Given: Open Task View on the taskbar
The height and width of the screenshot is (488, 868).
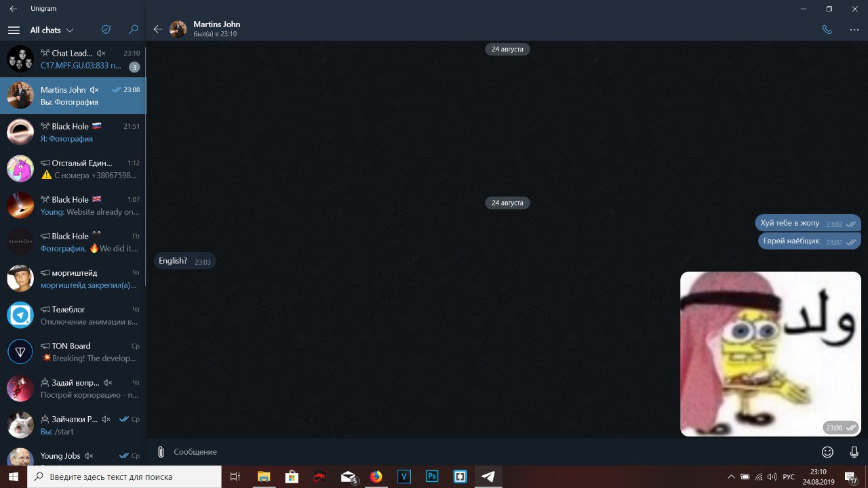Looking at the screenshot, I should [235, 476].
